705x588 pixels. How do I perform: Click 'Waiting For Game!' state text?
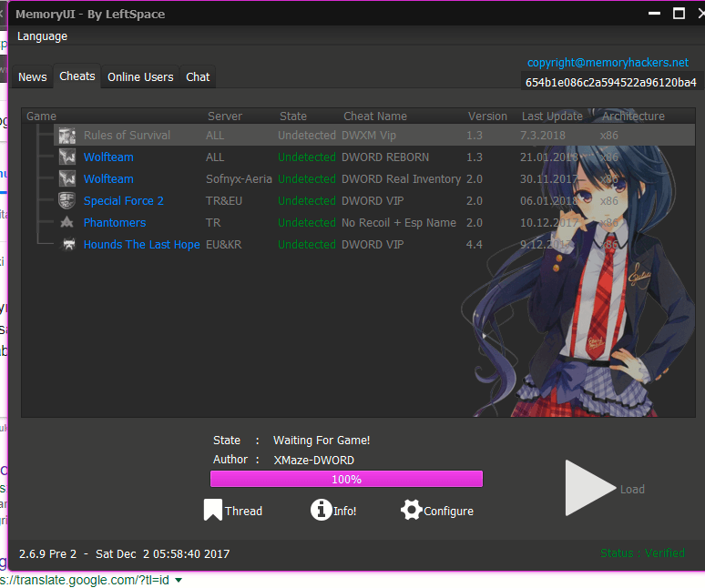click(322, 441)
